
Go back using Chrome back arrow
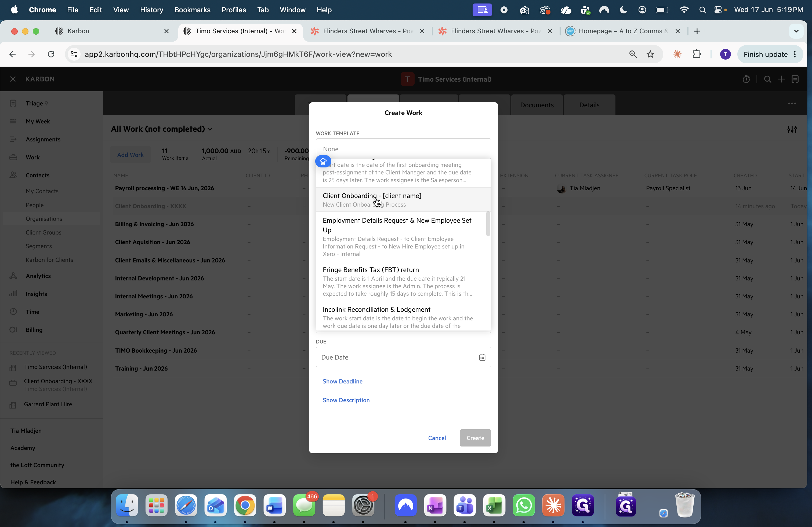[13, 54]
